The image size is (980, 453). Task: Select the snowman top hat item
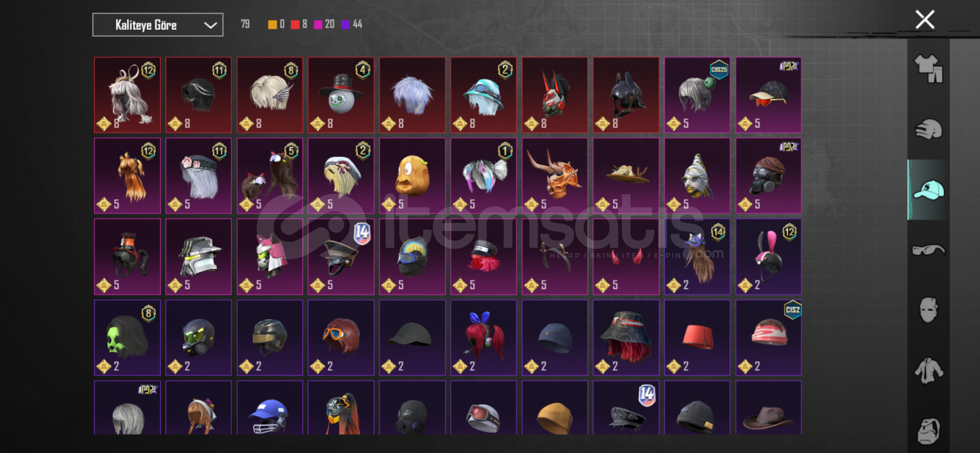click(x=341, y=95)
